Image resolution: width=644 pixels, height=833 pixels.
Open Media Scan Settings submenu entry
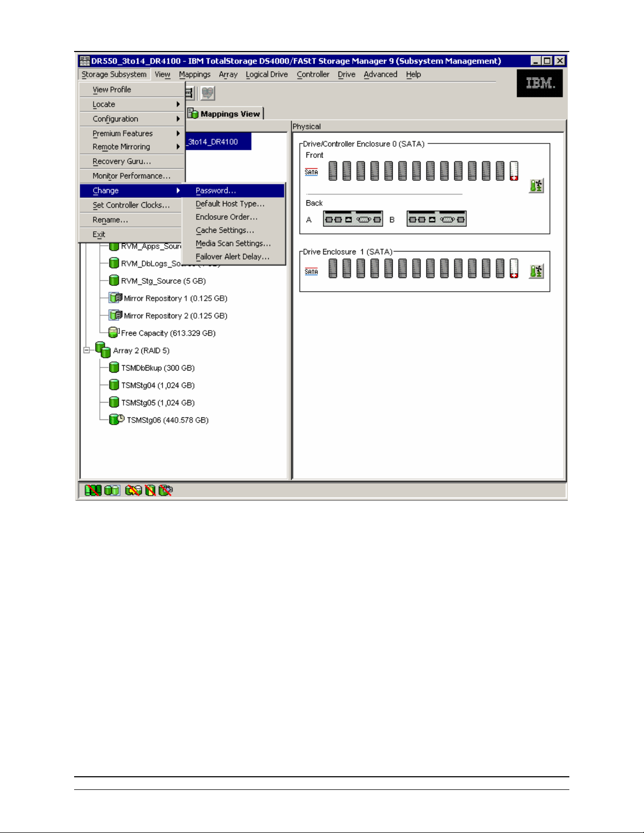tap(233, 243)
